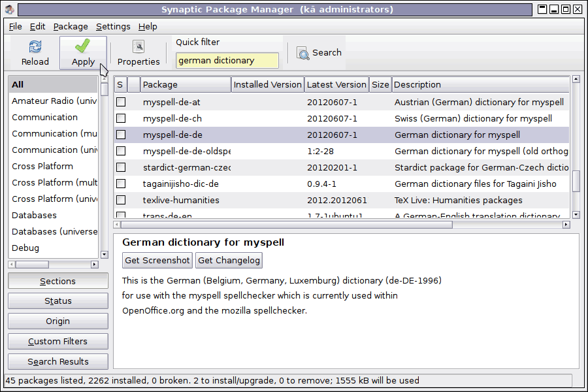The width and height of the screenshot is (588, 392).
Task: Toggle checkbox for myspell-de-de-oldspell
Action: (121, 151)
